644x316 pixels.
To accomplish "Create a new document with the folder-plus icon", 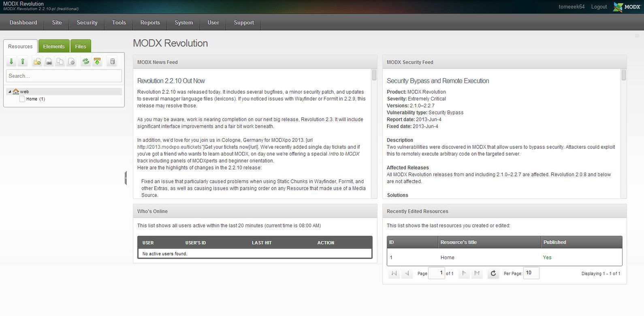I will pos(37,62).
